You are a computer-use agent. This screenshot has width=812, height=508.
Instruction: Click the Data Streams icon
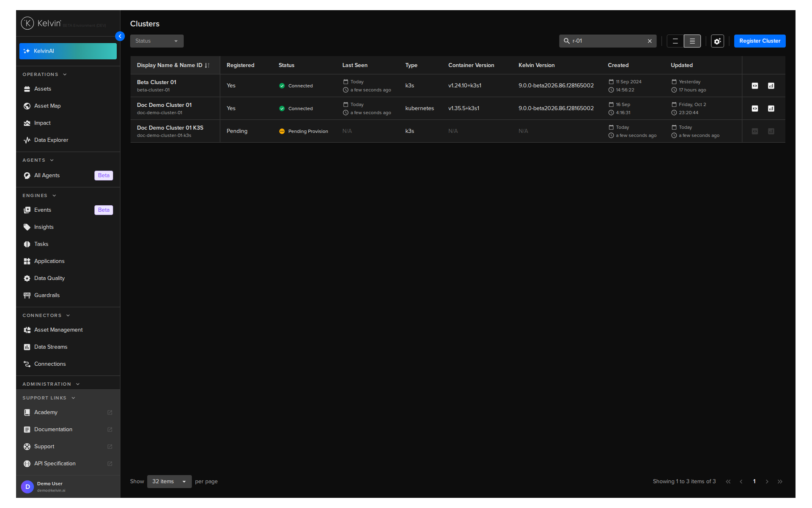click(x=27, y=347)
